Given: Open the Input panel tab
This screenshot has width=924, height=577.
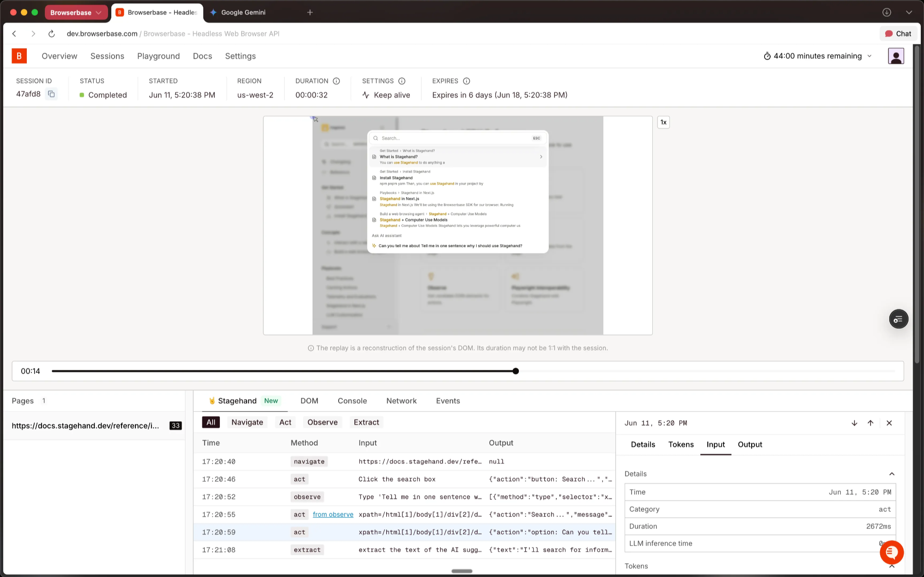Looking at the screenshot, I should pyautogui.click(x=716, y=444).
